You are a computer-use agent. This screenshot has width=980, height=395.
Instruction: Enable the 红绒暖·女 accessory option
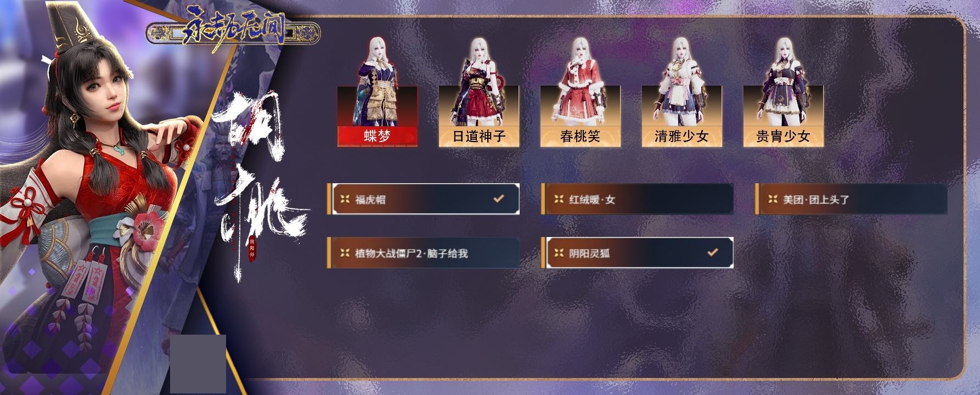pyautogui.click(x=637, y=199)
